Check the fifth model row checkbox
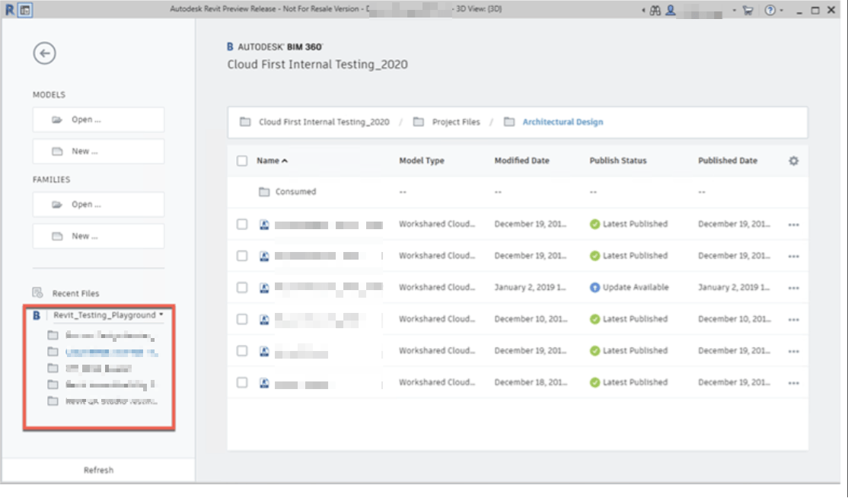848x504 pixels. tap(242, 351)
